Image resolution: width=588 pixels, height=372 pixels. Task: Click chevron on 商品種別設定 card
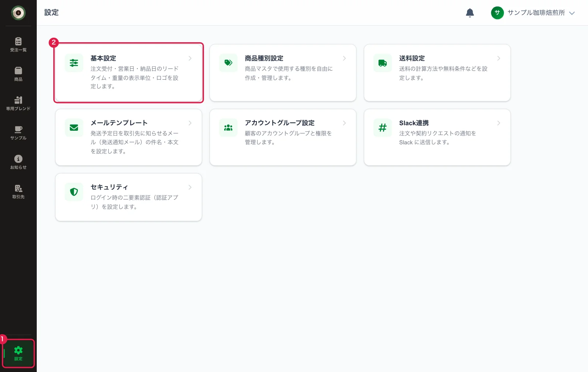point(344,58)
